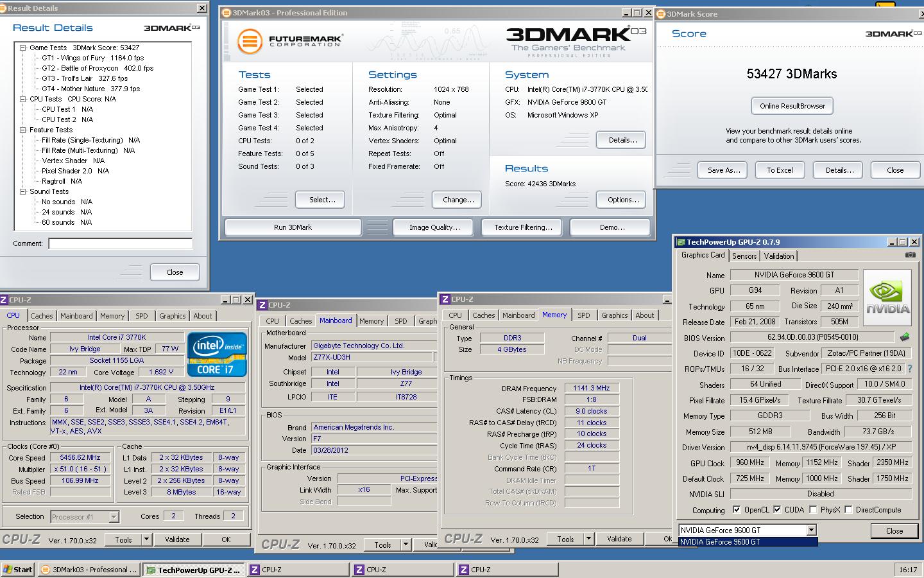Click the DRAM Frequency value 1141.3 MHz

click(592, 388)
